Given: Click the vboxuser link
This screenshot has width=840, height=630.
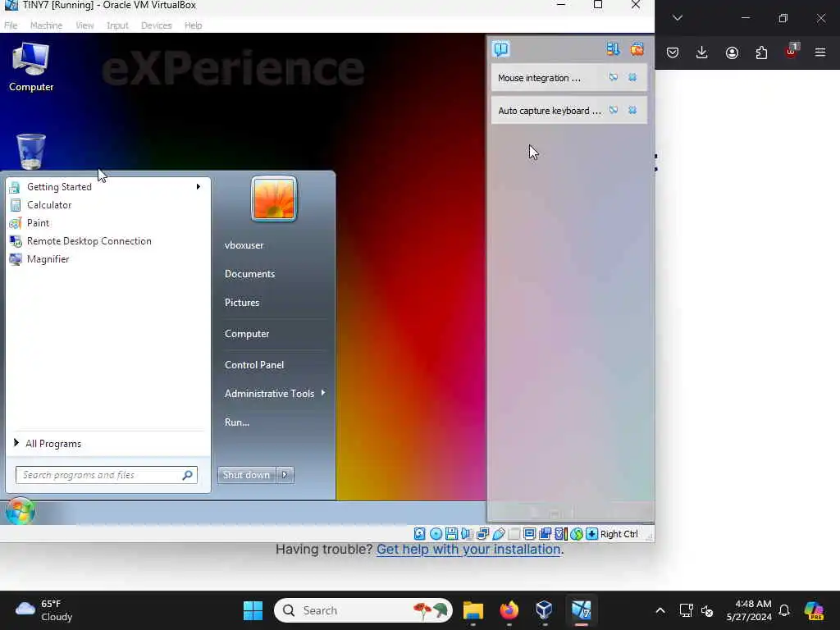Looking at the screenshot, I should 244,245.
